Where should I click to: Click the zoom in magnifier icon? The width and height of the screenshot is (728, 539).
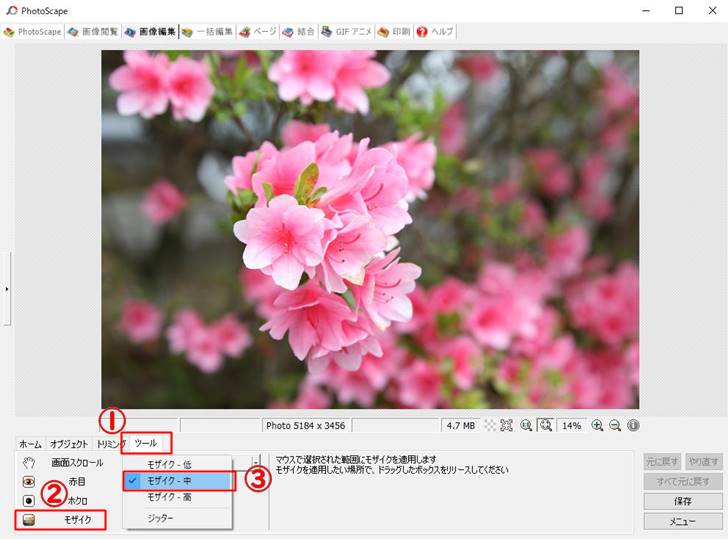(597, 425)
